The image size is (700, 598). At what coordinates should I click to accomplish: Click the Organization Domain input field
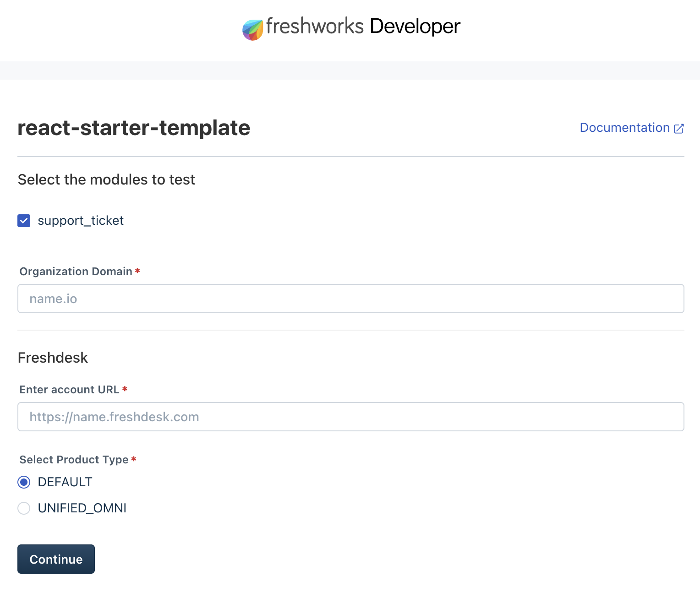point(350,299)
